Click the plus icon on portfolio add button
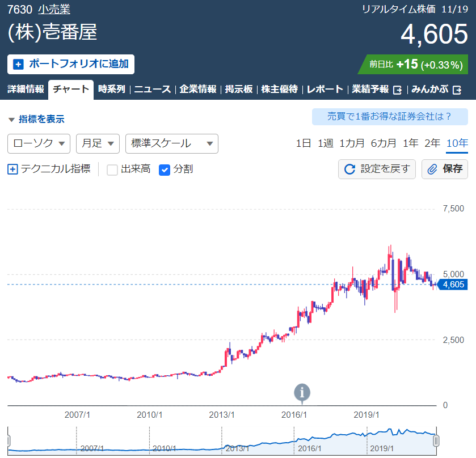The image size is (476, 458). point(18,64)
